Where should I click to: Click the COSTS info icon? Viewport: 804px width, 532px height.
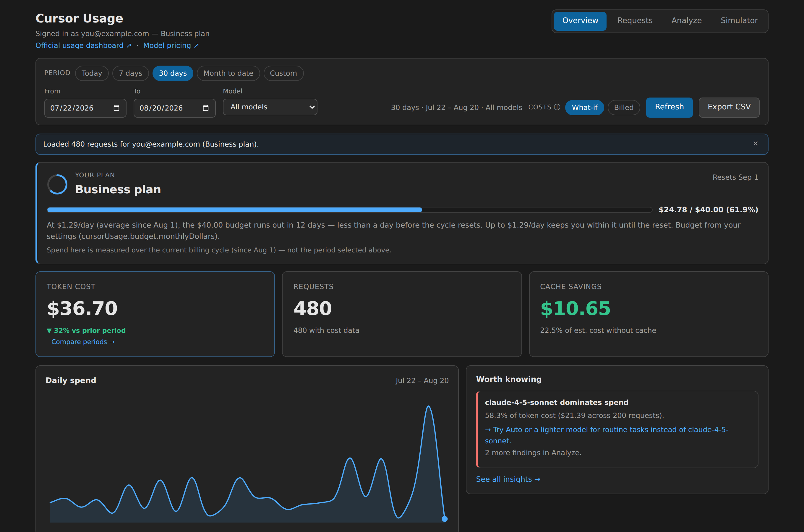[557, 107]
